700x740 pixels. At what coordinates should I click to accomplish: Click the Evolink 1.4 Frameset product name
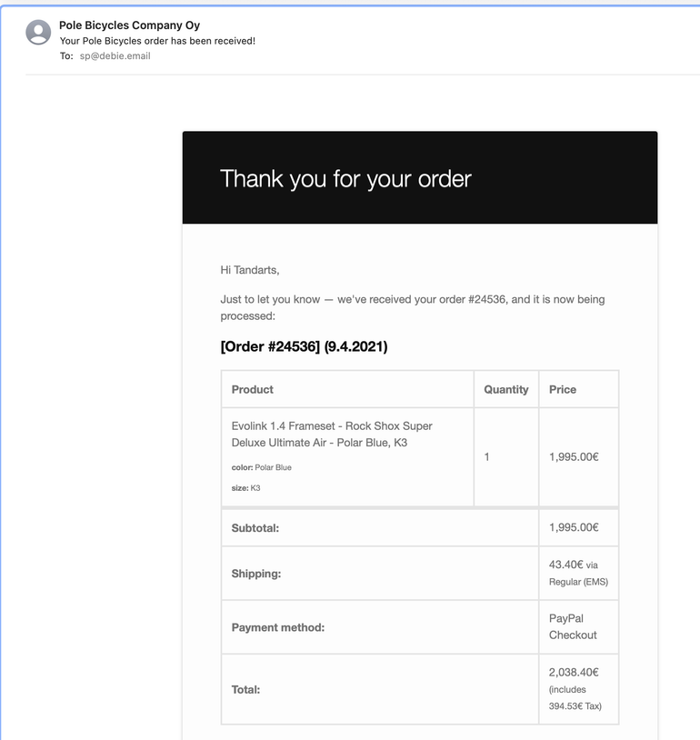pyautogui.click(x=332, y=435)
